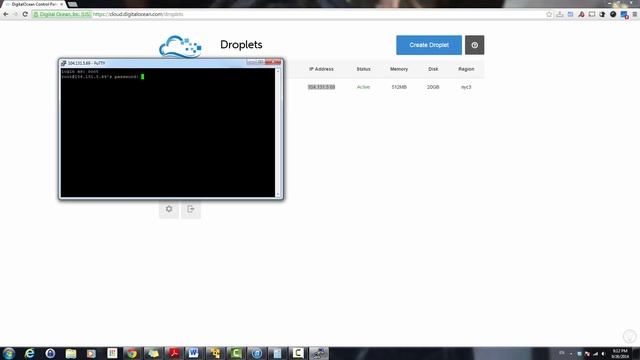Click the PuTTY terminal vertical scrollbar
This screenshot has width=640, height=360.
point(278,133)
